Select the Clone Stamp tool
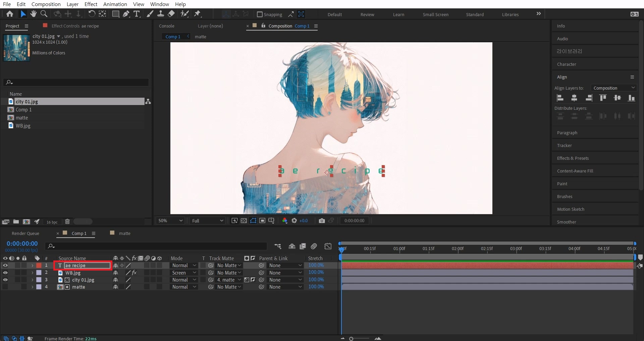Viewport: 644px width, 341px height. (x=161, y=14)
